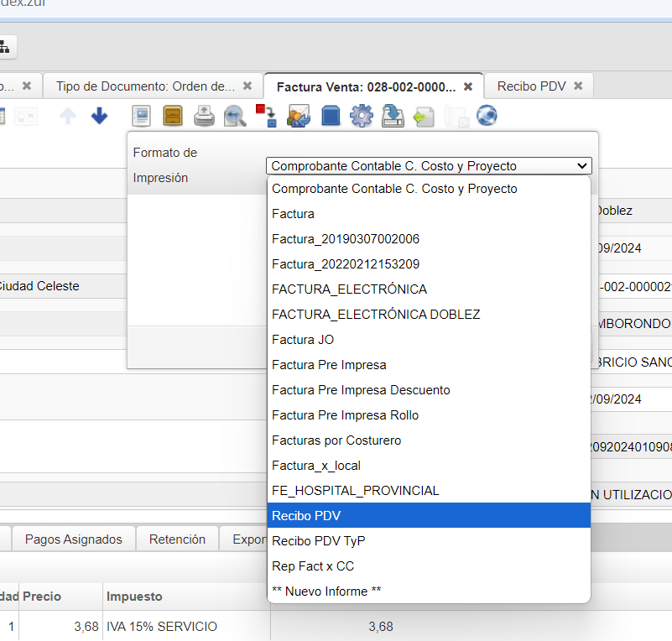Click the blue product info box icon

coord(331,117)
